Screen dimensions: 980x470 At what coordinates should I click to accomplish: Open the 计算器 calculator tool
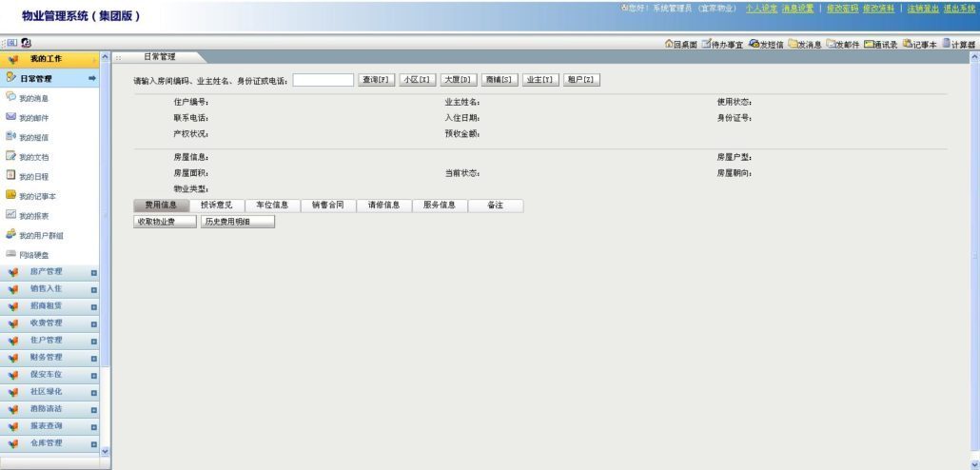click(x=959, y=44)
